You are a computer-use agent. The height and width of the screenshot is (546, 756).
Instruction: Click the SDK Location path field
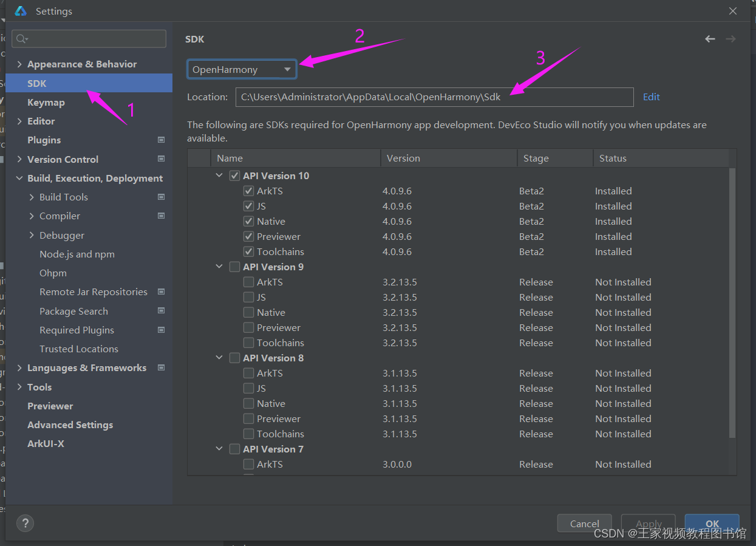(x=434, y=97)
